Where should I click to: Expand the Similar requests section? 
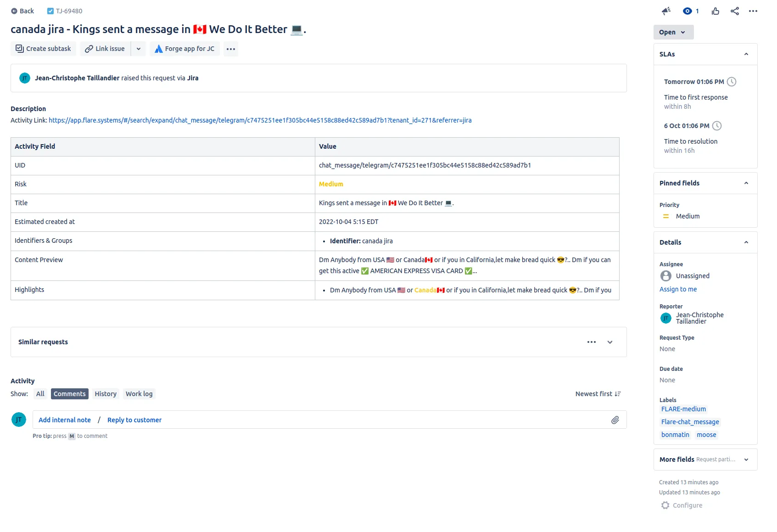(610, 342)
